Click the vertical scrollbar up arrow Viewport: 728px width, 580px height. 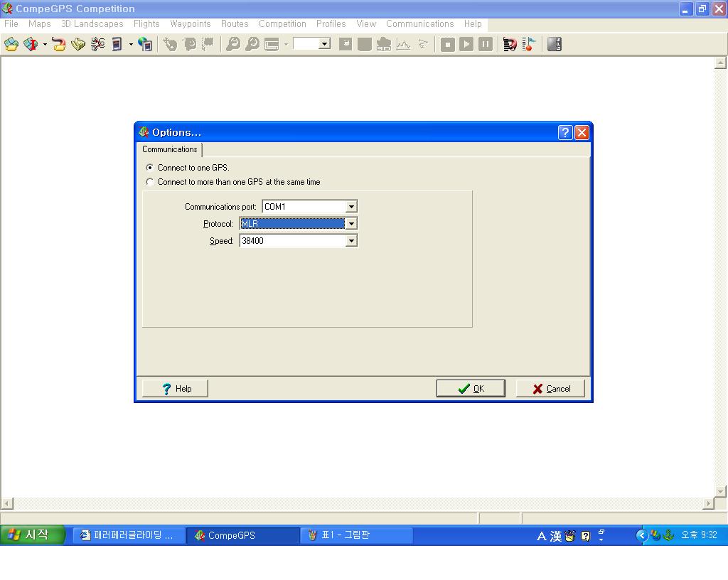tap(720, 63)
